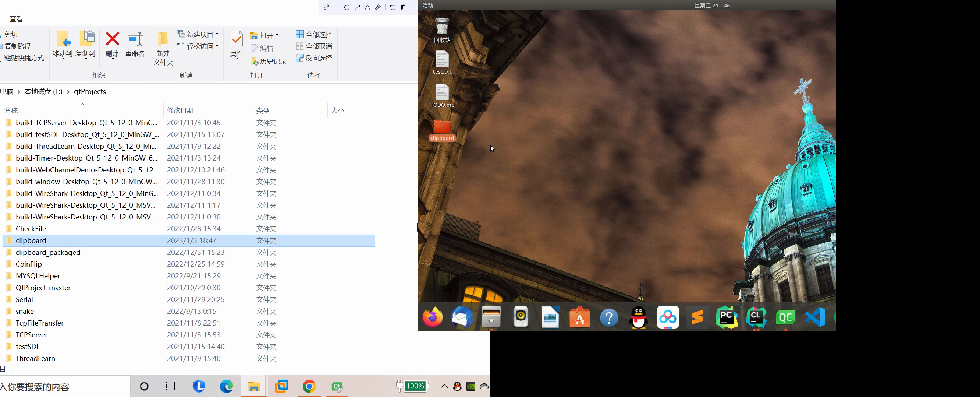The image size is (980, 397).
Task: Launch Sublime Text from the dock
Action: [697, 317]
